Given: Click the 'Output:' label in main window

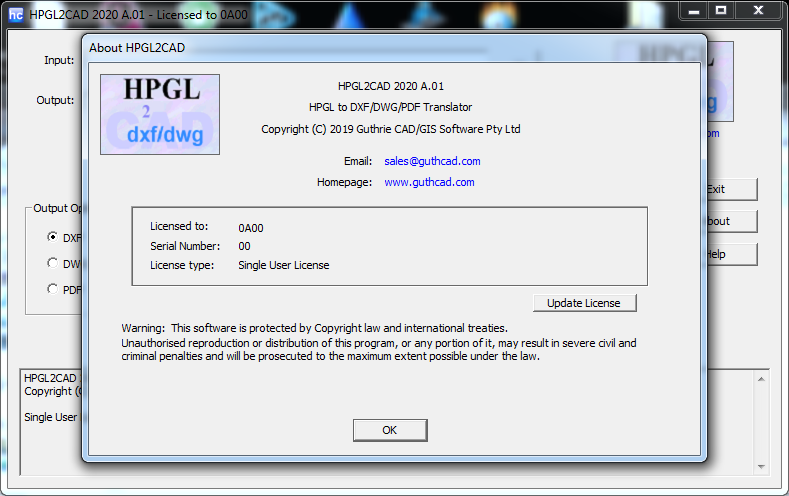Looking at the screenshot, I should click(x=55, y=100).
